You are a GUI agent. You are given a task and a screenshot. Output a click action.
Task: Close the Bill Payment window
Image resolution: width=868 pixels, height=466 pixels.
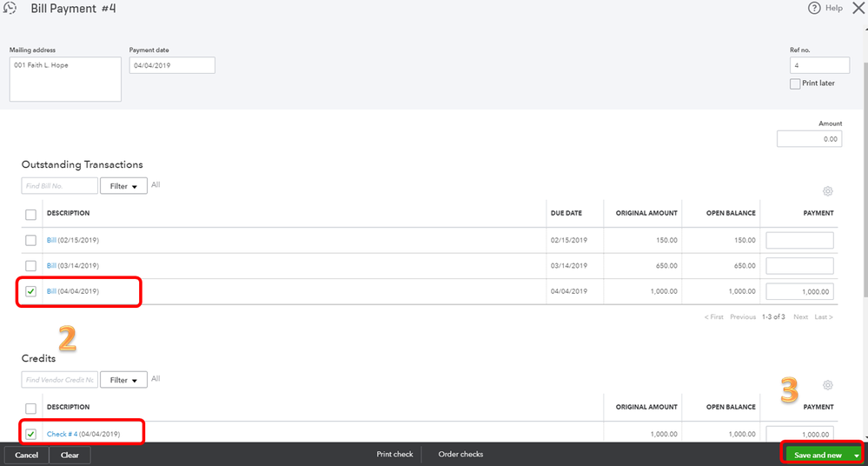pyautogui.click(x=858, y=8)
